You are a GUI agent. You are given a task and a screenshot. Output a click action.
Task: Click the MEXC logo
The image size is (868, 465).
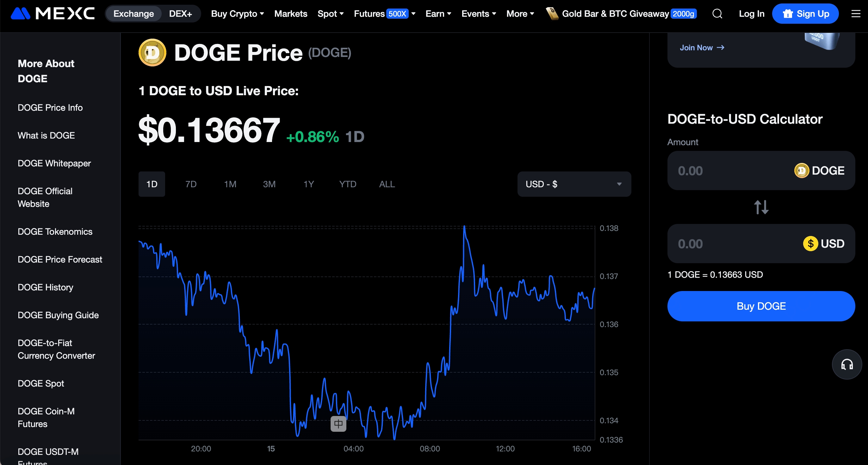coord(53,14)
